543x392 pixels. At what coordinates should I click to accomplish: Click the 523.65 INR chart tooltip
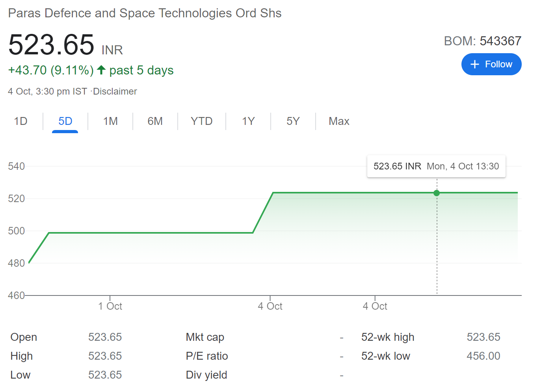point(436,166)
